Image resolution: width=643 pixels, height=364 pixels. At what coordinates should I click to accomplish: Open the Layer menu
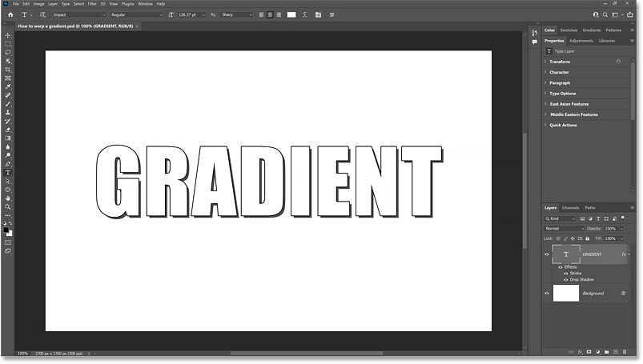(53, 4)
